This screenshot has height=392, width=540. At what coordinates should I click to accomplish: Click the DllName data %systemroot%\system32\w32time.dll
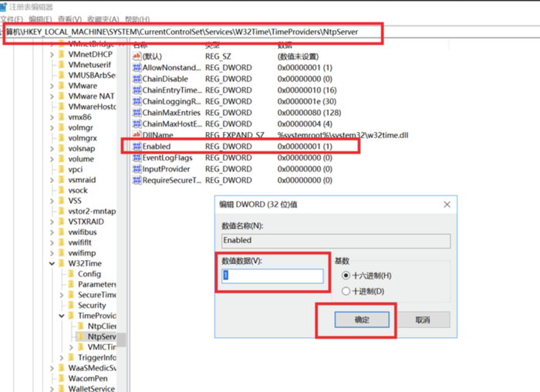(x=343, y=135)
